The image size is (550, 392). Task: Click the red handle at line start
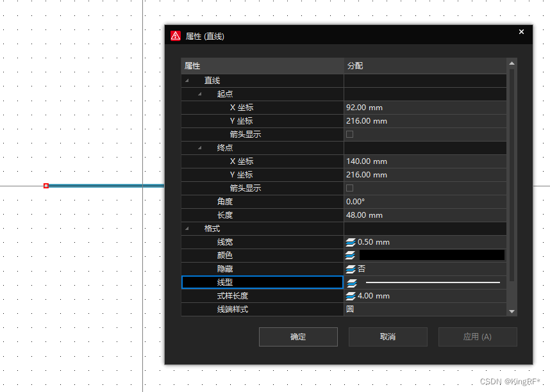(46, 186)
